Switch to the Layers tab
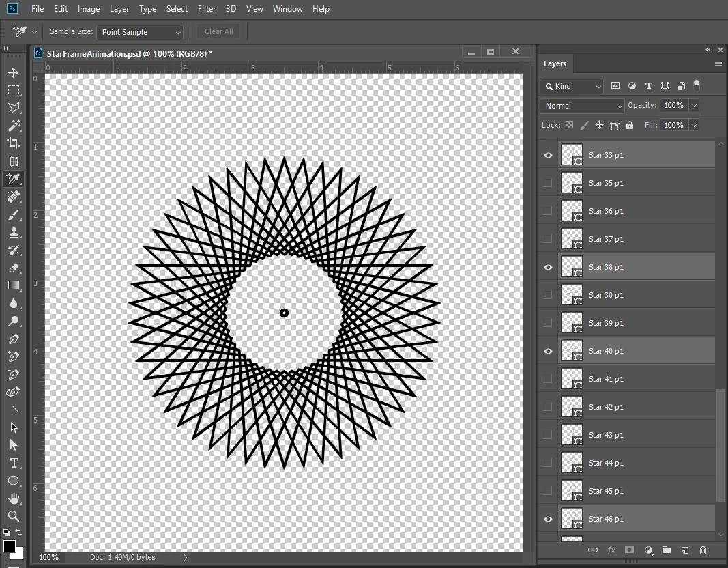728x568 pixels. 555,63
